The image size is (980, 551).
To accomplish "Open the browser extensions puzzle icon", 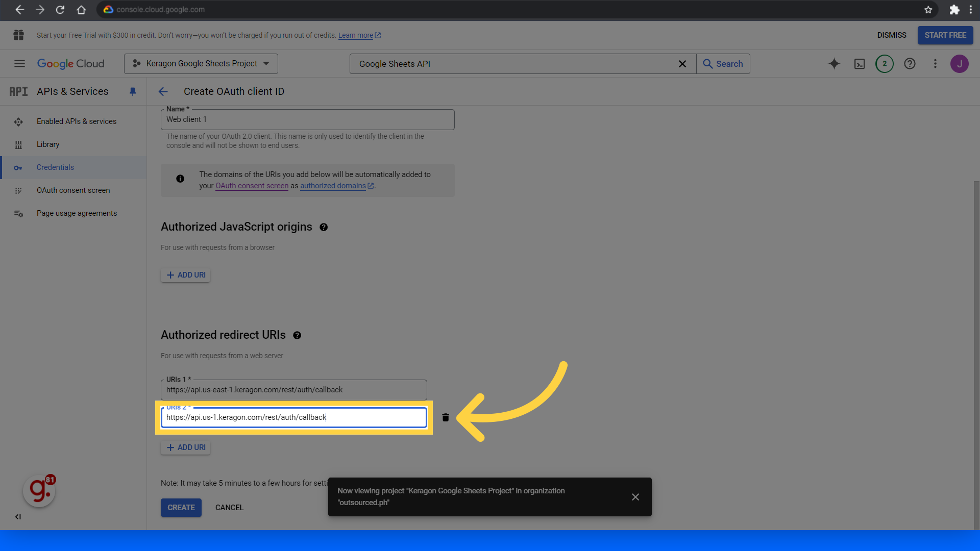I will [x=954, y=10].
